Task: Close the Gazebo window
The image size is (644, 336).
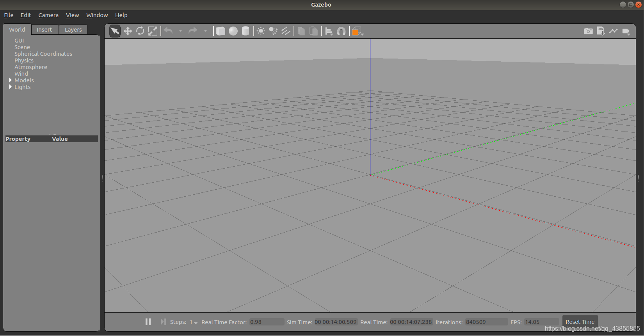Action: click(x=639, y=5)
